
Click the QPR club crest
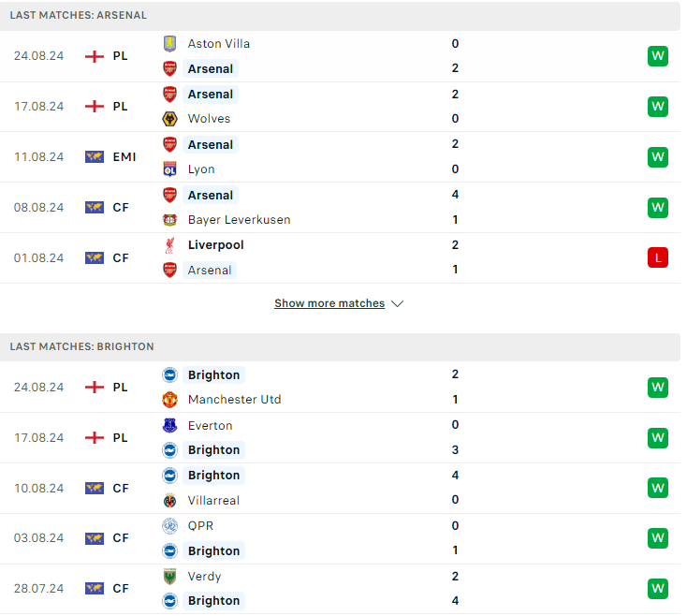169,526
